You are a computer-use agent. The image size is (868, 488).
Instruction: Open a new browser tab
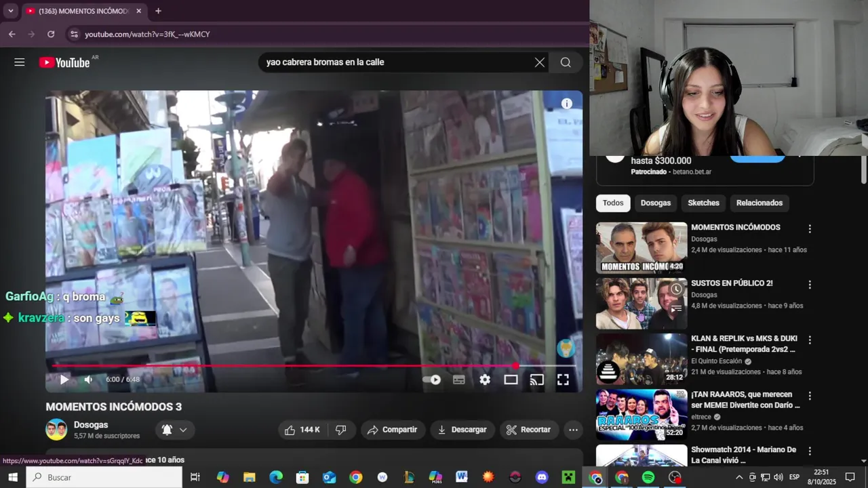(x=158, y=11)
